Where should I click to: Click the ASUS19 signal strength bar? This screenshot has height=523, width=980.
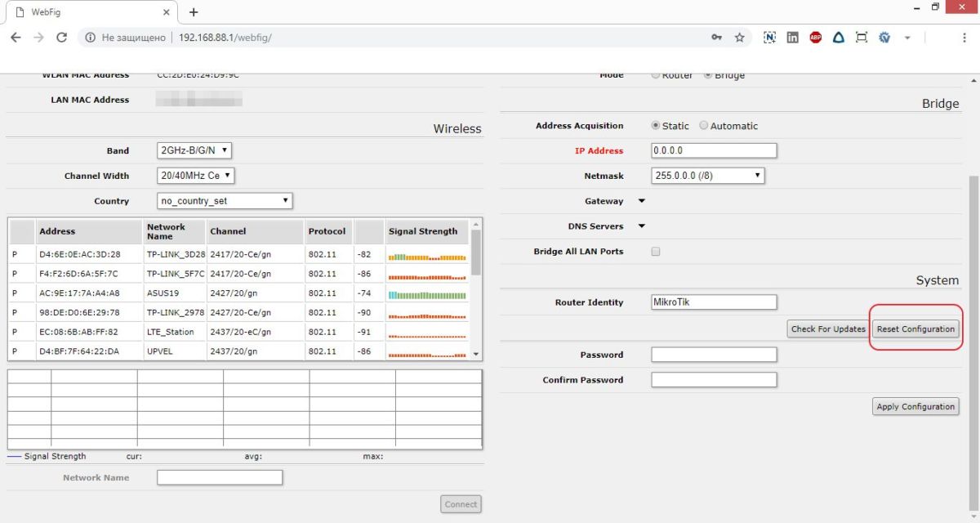427,294
